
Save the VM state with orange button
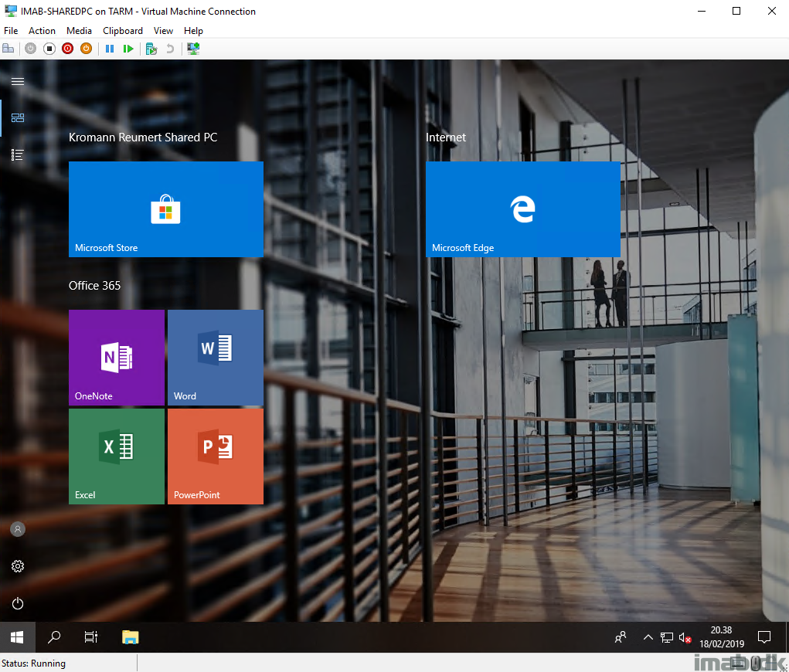tap(86, 49)
